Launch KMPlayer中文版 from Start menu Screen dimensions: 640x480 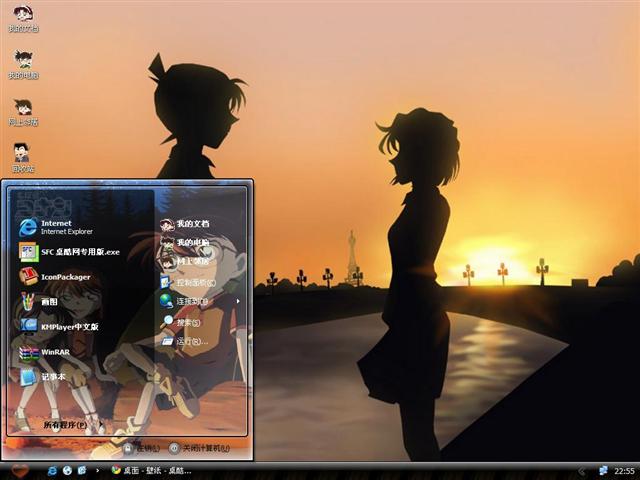coord(59,327)
